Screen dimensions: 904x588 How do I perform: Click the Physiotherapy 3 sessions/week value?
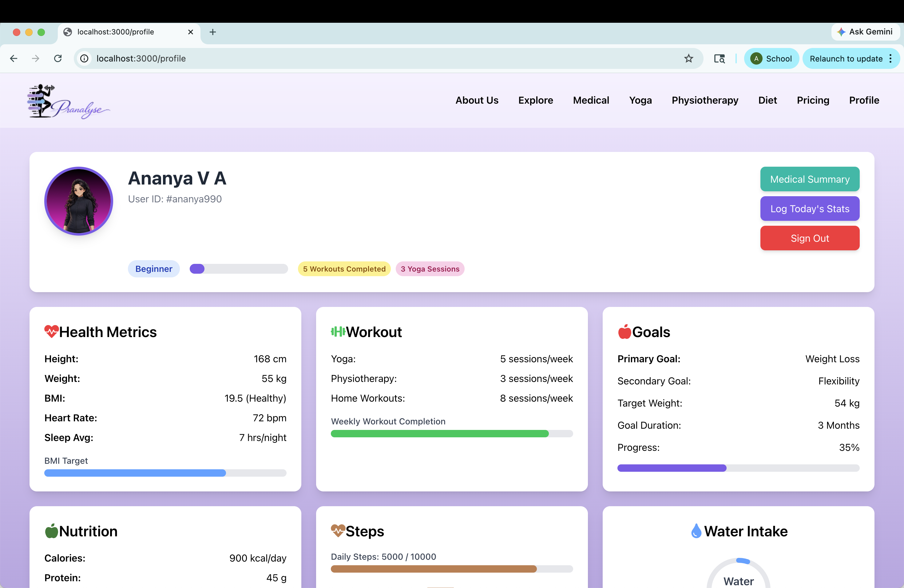536,379
